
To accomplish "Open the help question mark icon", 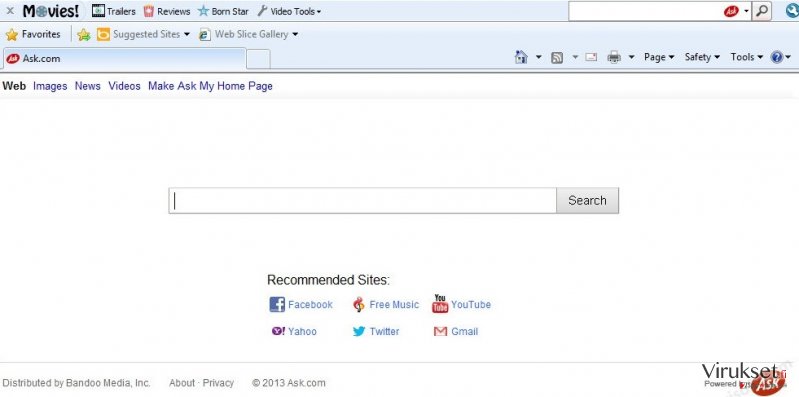I will [777, 57].
